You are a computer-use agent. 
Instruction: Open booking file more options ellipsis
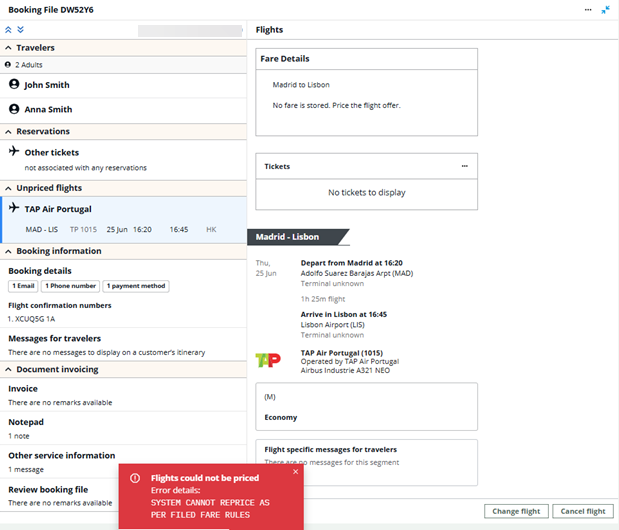click(588, 9)
